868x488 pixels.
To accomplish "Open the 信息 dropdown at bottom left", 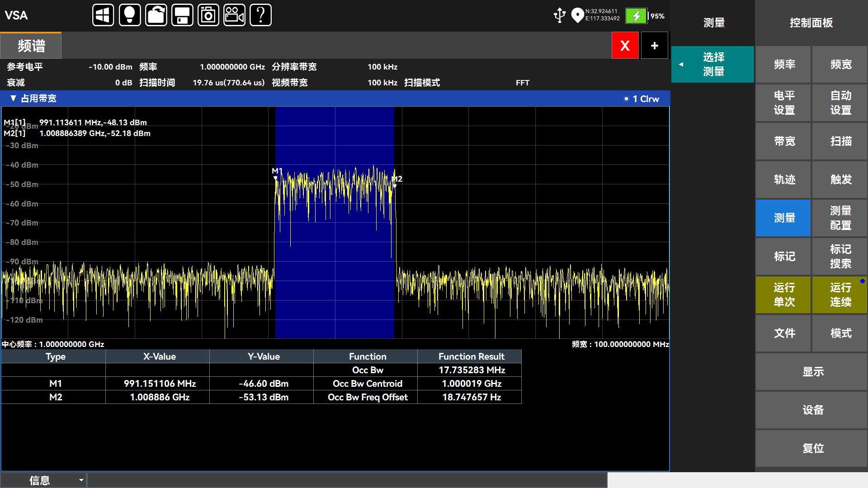I will (x=43, y=480).
